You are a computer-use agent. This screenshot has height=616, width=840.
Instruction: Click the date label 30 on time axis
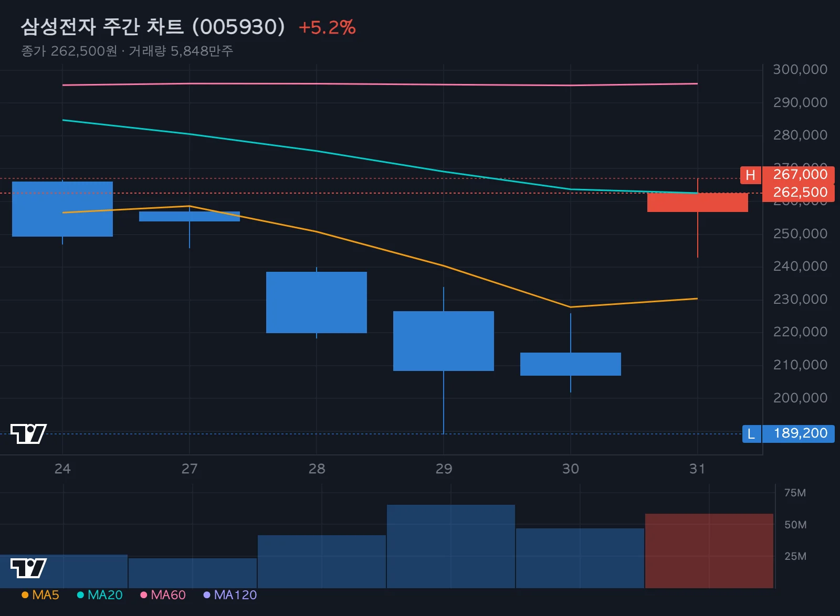coord(571,469)
